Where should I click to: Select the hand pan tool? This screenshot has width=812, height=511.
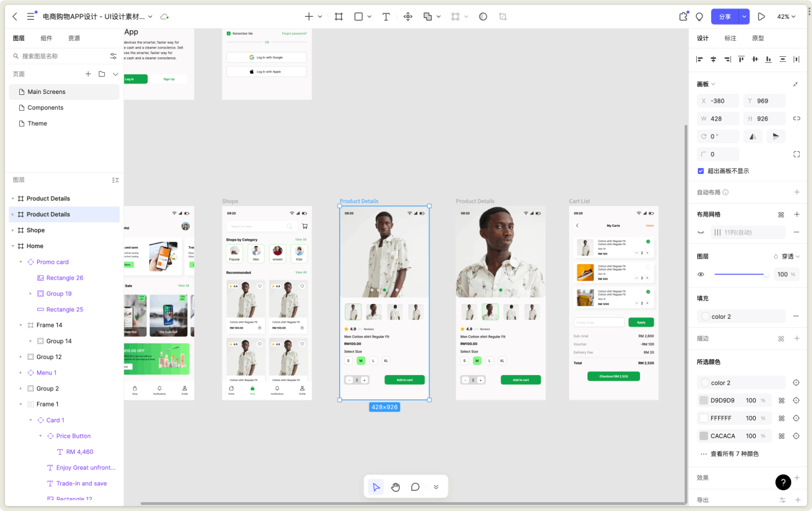click(x=395, y=487)
